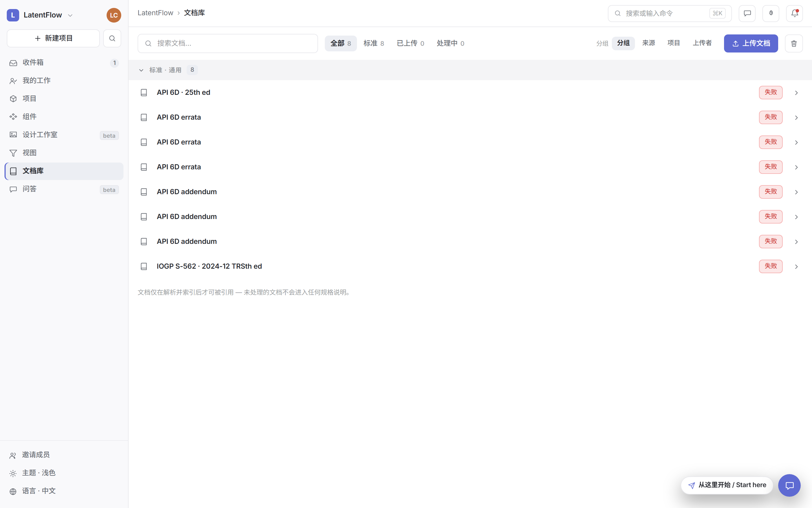
Task: Select the 处理中 0 filter tab
Action: click(450, 43)
